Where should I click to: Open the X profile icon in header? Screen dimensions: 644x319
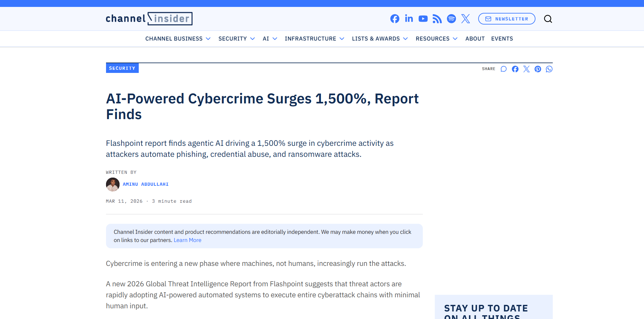tap(466, 19)
